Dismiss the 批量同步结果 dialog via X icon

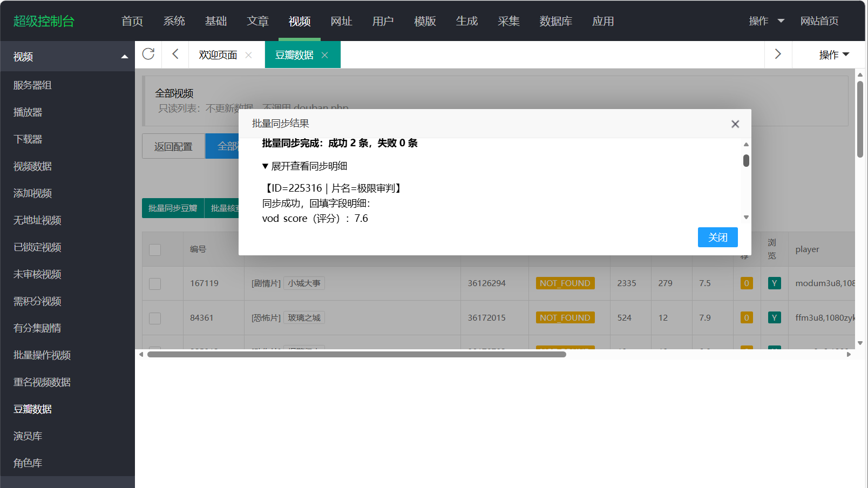(735, 124)
